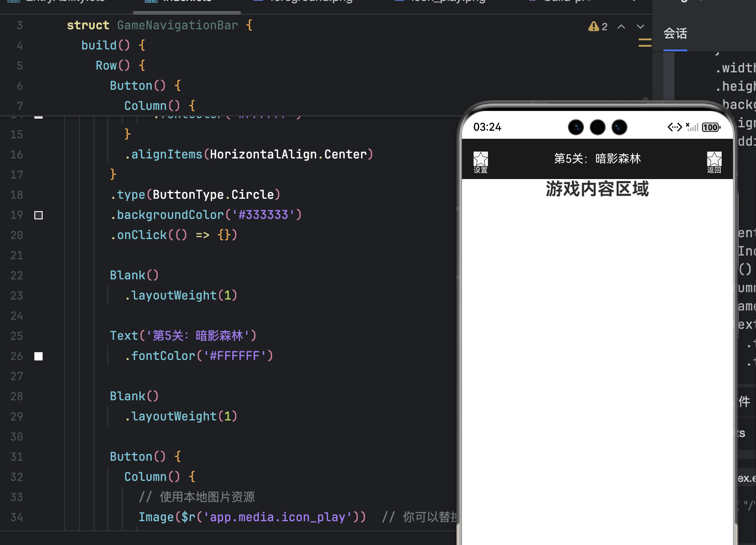Image resolution: width=756 pixels, height=545 pixels.
Task: Open the hidden tabs chevron at top right
Action: 634,2
